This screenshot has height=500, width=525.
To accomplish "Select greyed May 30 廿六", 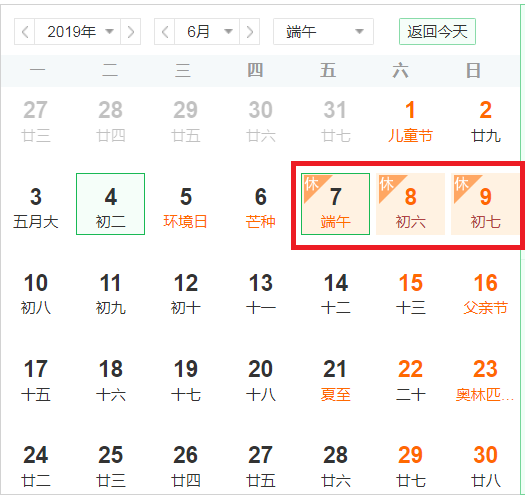I will coord(260,122).
